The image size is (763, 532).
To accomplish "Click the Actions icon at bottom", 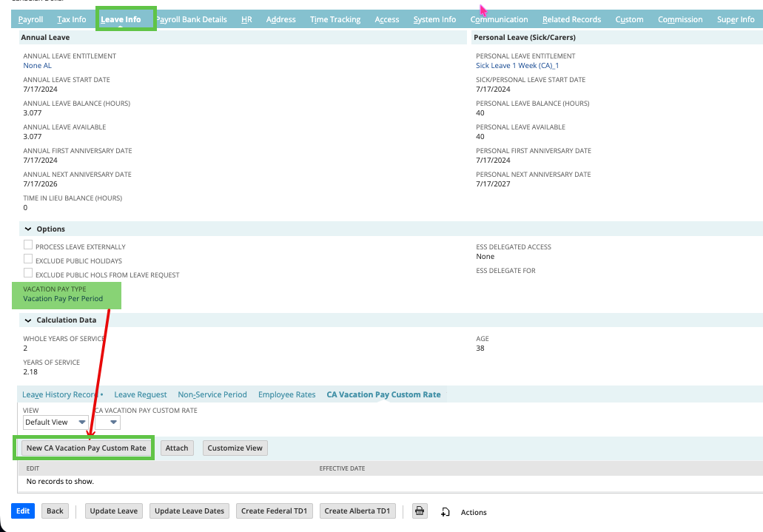I will [x=446, y=512].
